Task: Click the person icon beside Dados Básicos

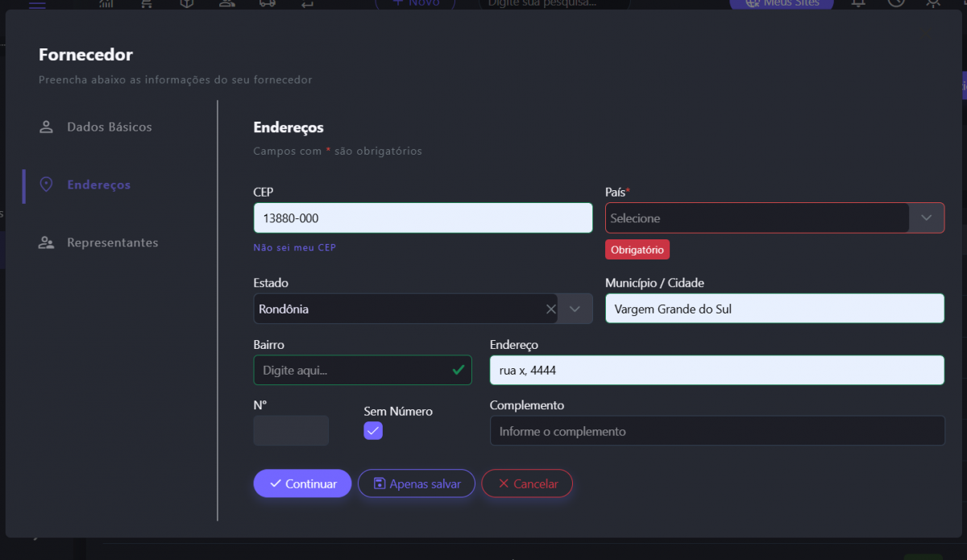Action: pos(46,127)
